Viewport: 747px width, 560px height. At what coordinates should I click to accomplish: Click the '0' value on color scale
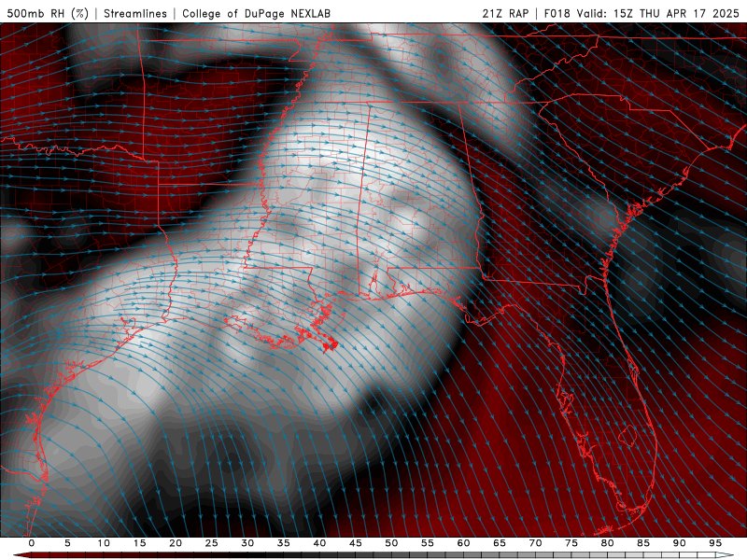point(32,543)
